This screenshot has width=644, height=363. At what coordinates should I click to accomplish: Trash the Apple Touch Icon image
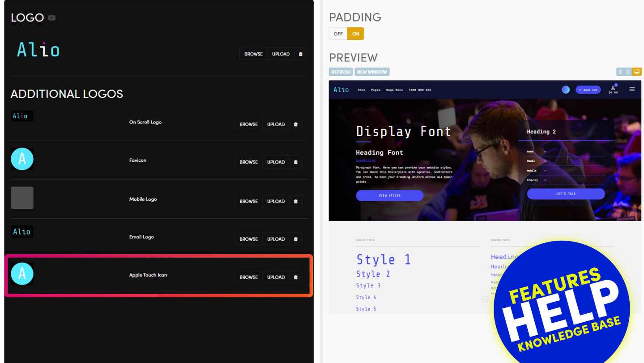click(295, 277)
